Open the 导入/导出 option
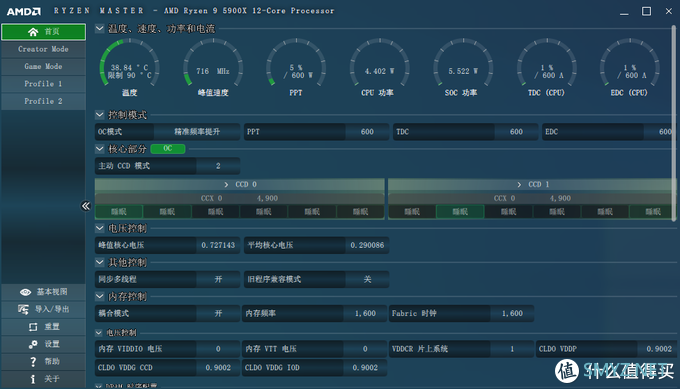The height and width of the screenshot is (389, 680). pos(43,309)
